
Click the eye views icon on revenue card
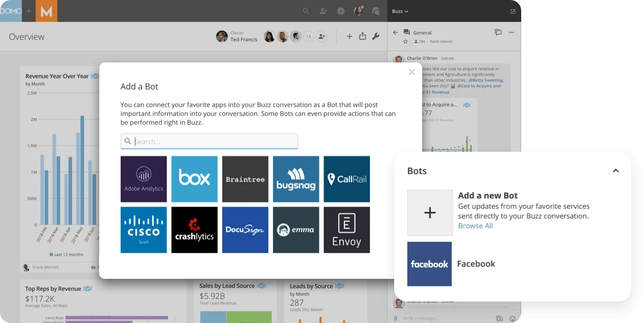click(93, 268)
